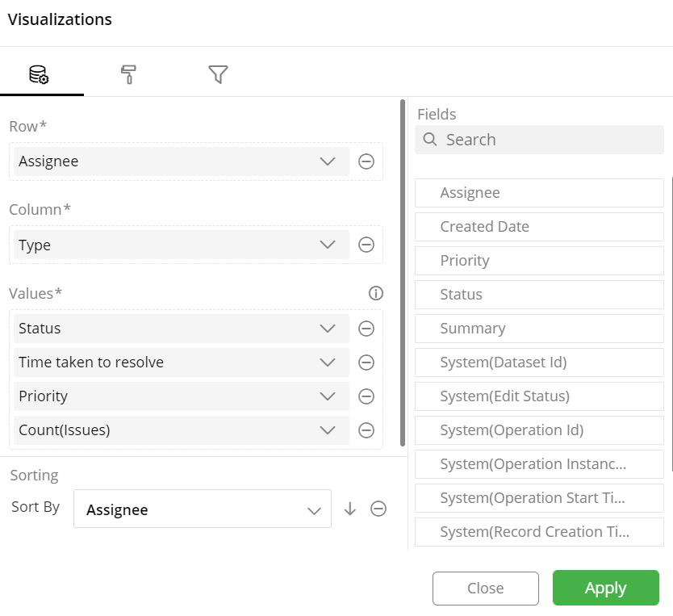Remove the Priority value field

[366, 396]
